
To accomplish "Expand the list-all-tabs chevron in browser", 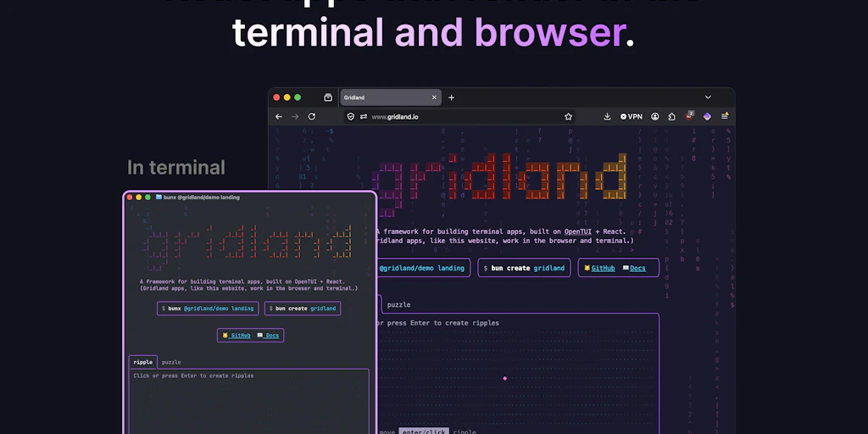I will (x=708, y=97).
